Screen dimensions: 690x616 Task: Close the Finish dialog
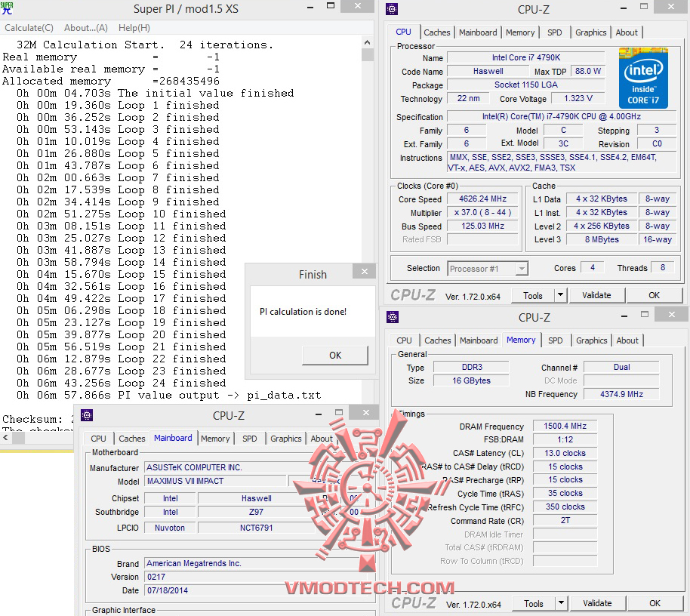pyautogui.click(x=365, y=271)
